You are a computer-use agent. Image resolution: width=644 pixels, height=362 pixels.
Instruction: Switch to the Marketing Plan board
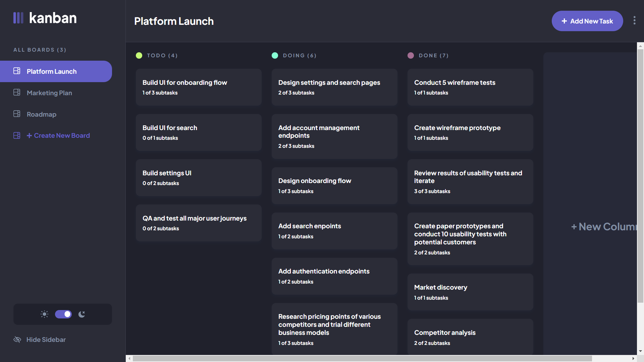49,93
